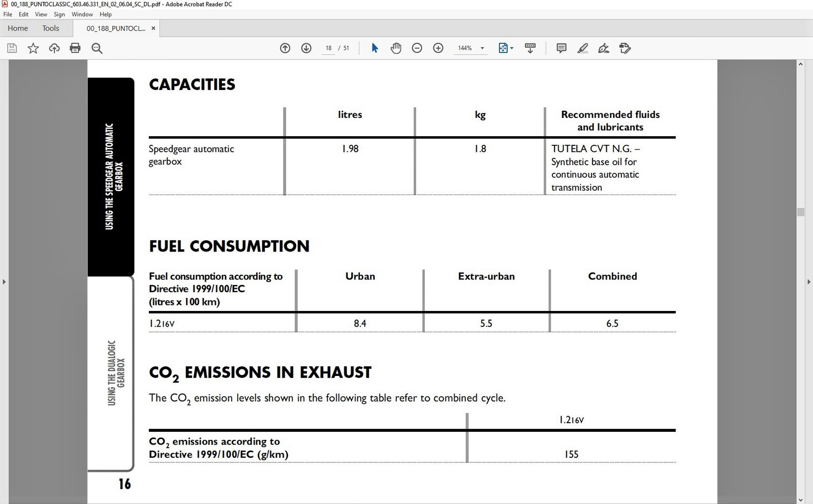
Task: Bookmark document with the star icon
Action: pyautogui.click(x=33, y=48)
